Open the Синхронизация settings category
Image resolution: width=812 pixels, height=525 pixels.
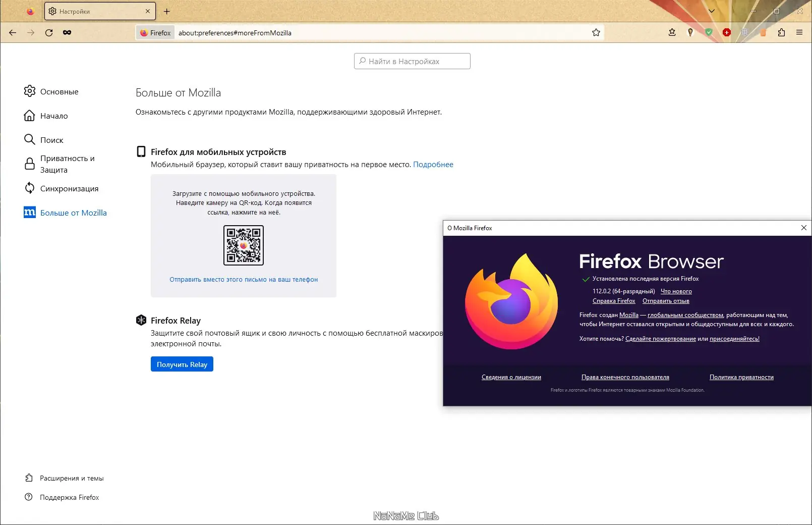(61, 188)
